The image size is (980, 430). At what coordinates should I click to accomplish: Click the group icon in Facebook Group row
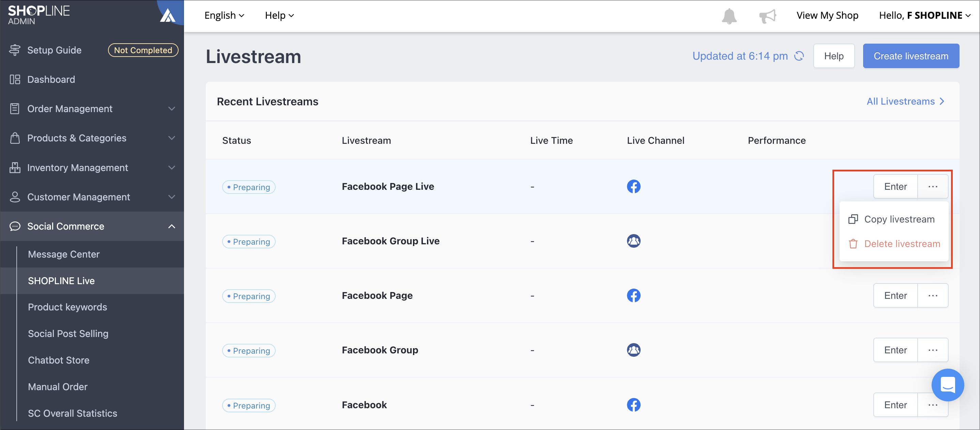point(633,350)
